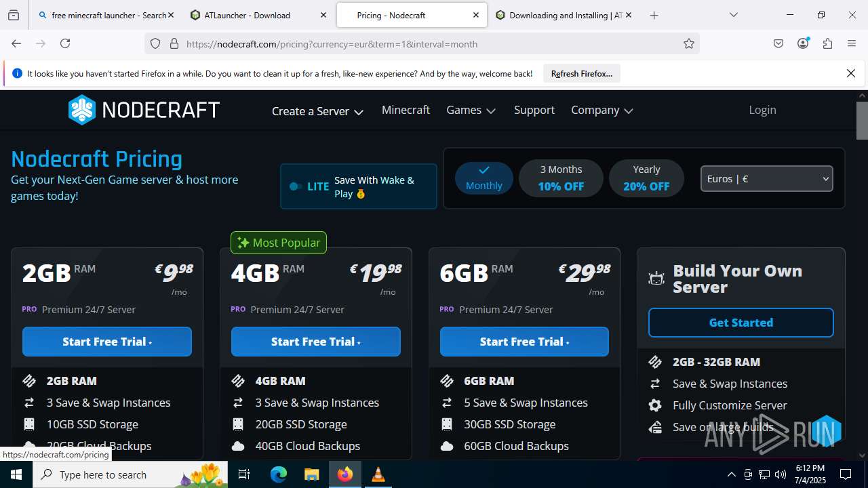
Task: Start Free Trial for 4GB plan
Action: (x=316, y=342)
